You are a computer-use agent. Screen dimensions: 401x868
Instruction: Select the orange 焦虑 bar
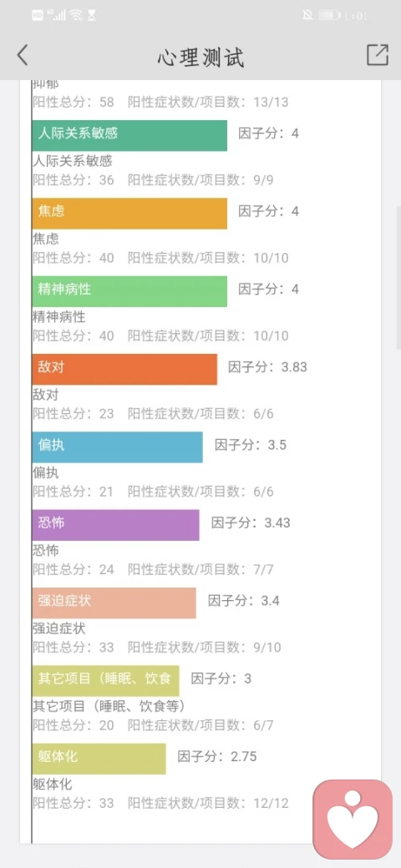tap(129, 214)
